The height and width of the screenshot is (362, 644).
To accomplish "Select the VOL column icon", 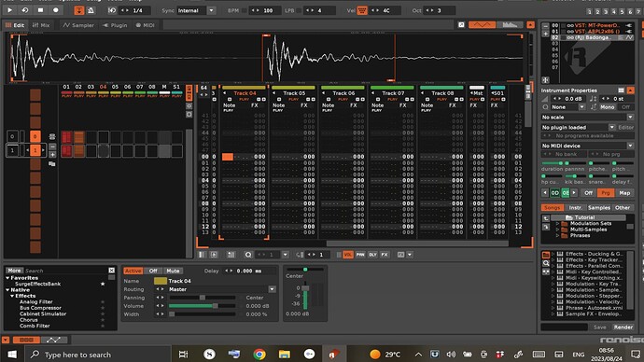I will (x=348, y=255).
